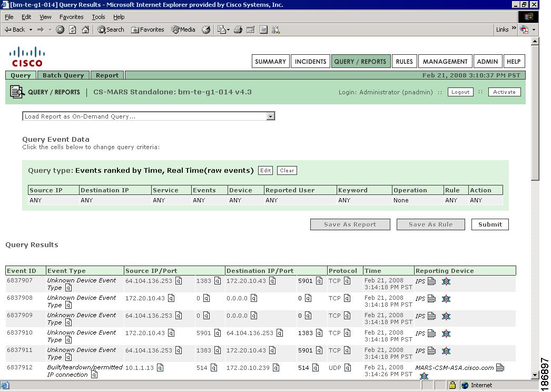The width and height of the screenshot is (551, 392).
Task: Click the Cisco logo
Action: [26, 56]
